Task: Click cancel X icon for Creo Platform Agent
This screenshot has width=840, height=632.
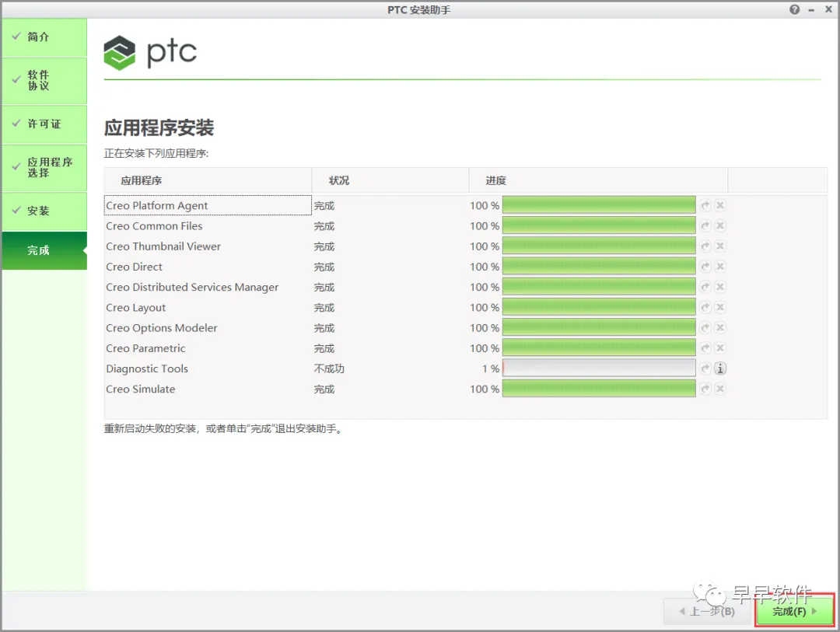Action: (x=720, y=205)
